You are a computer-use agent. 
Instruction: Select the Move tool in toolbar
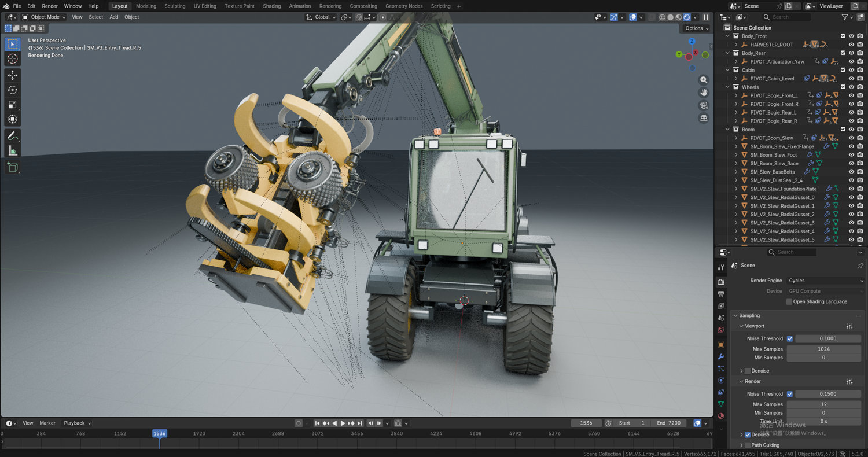pyautogui.click(x=12, y=75)
